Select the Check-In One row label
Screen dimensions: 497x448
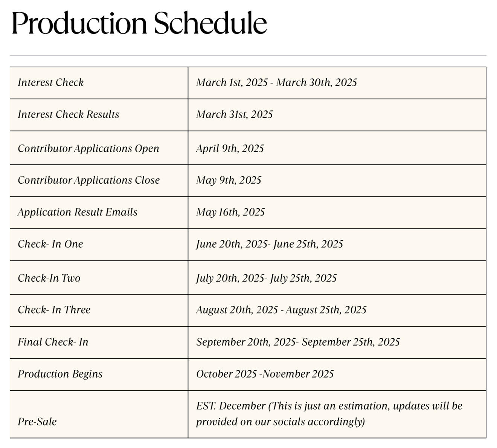(50, 244)
